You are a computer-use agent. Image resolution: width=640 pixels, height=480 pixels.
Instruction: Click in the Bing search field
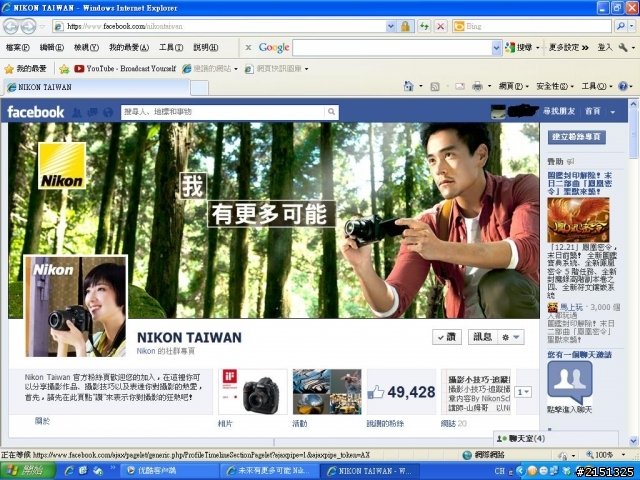(x=532, y=27)
